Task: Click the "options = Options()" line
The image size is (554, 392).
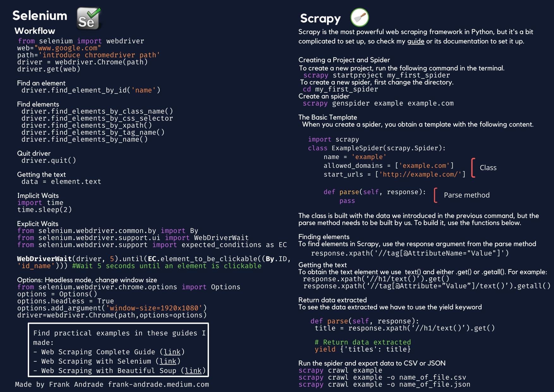Action: point(57,294)
